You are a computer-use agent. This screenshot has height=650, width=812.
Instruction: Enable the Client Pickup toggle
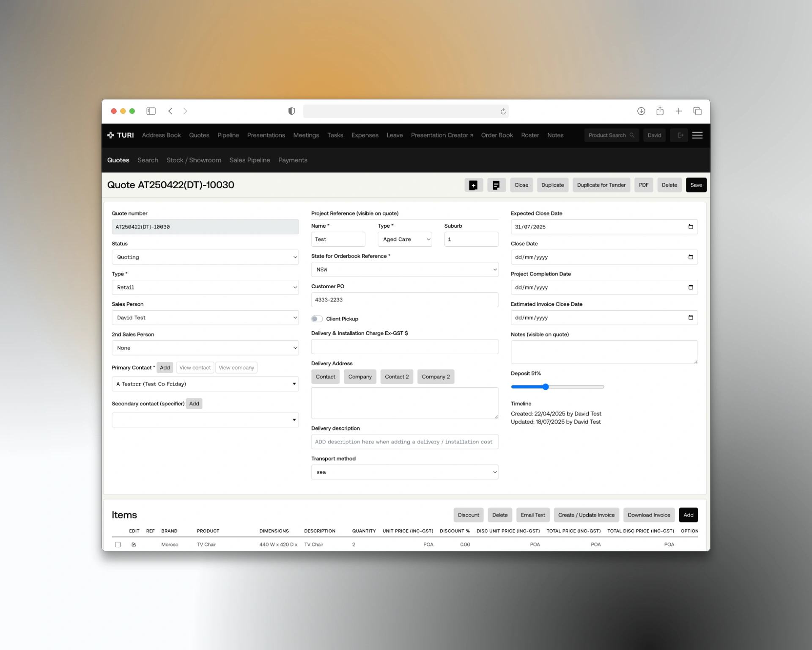click(x=317, y=319)
